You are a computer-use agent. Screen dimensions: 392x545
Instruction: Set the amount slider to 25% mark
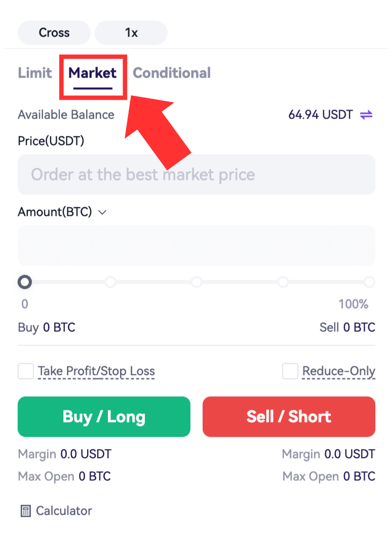110,282
